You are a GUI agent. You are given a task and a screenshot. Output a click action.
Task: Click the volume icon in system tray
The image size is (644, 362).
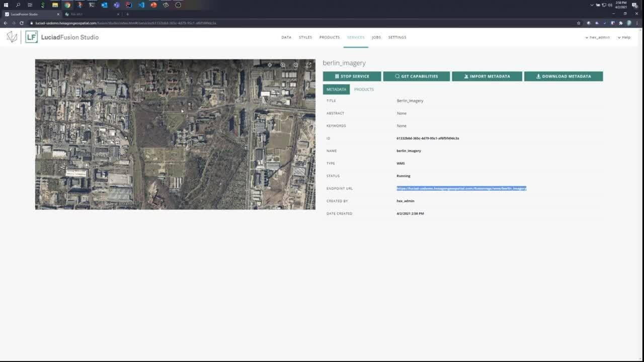[610, 5]
